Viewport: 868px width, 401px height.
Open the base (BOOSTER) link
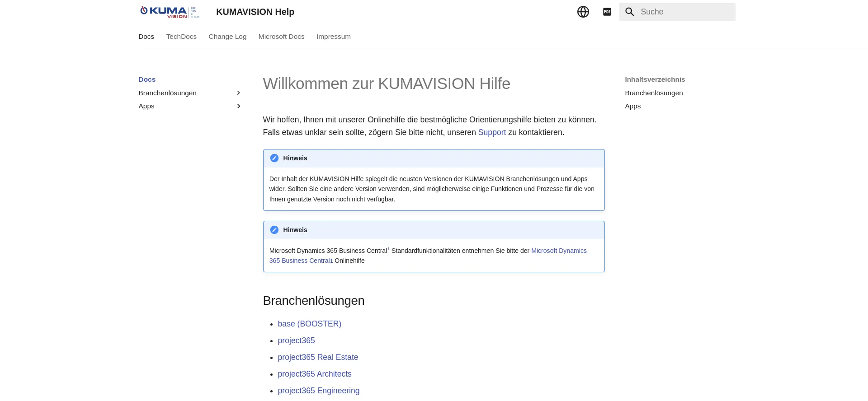tap(310, 324)
